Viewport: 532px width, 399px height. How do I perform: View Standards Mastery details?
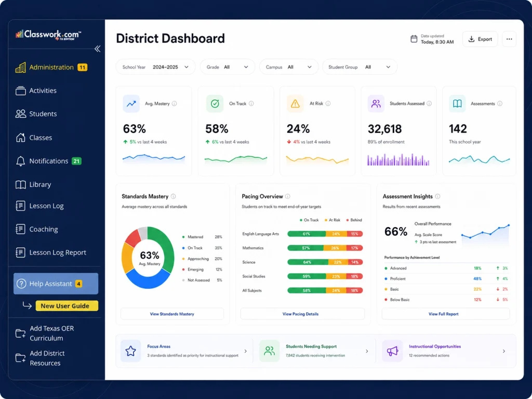(x=172, y=314)
